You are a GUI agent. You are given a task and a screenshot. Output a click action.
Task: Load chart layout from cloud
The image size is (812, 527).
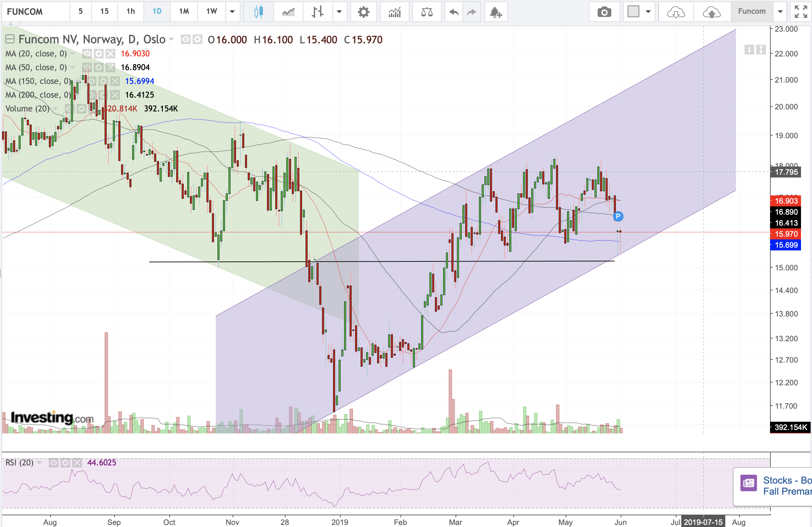(676, 12)
